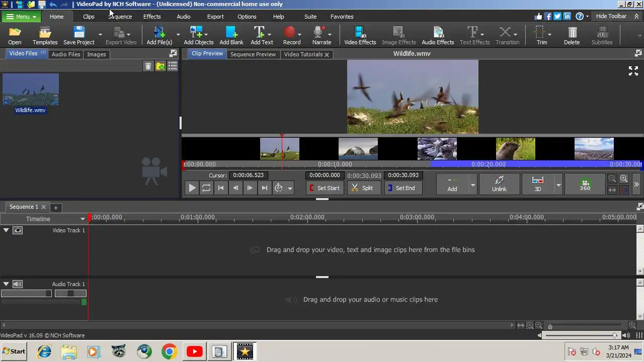The image size is (644, 362).
Task: Toggle 3D preview mode
Action: [x=537, y=184]
